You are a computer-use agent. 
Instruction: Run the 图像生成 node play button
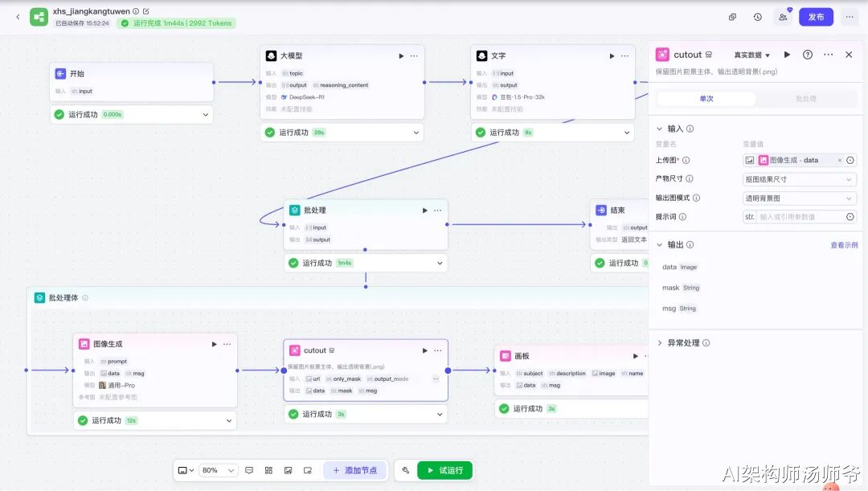coord(215,344)
